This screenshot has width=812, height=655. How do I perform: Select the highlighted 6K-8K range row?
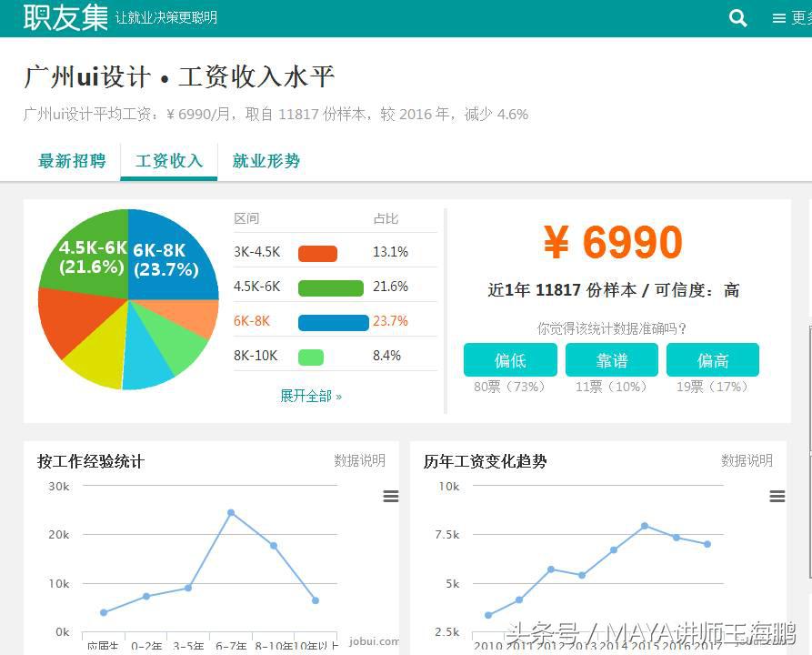click(x=252, y=320)
